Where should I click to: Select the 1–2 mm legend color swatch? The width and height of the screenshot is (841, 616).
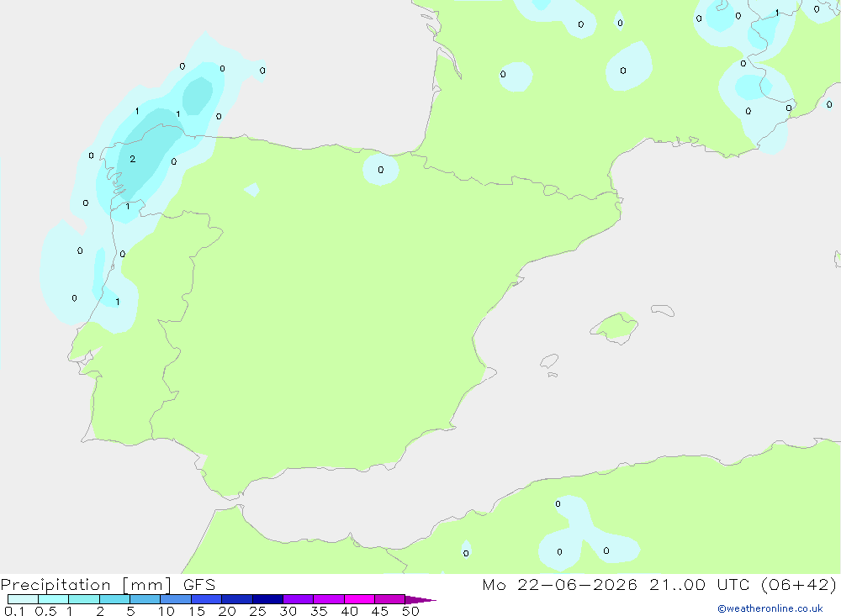(84, 599)
